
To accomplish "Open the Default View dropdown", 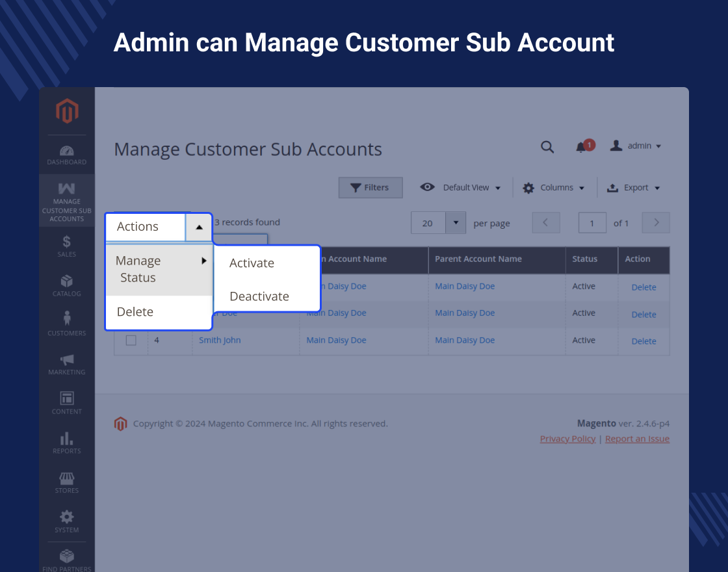I will (x=460, y=188).
